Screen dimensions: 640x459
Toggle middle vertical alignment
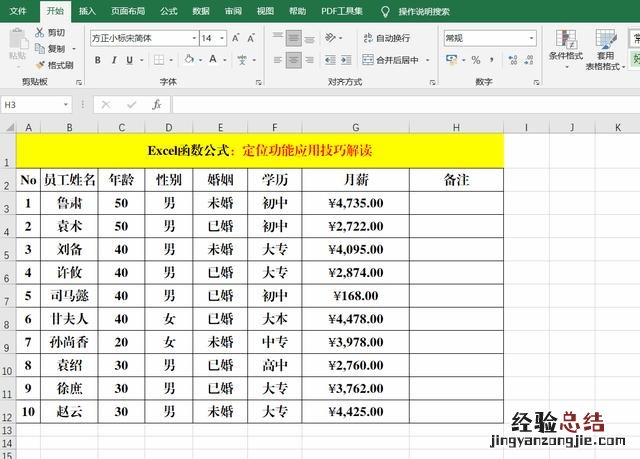tap(293, 38)
